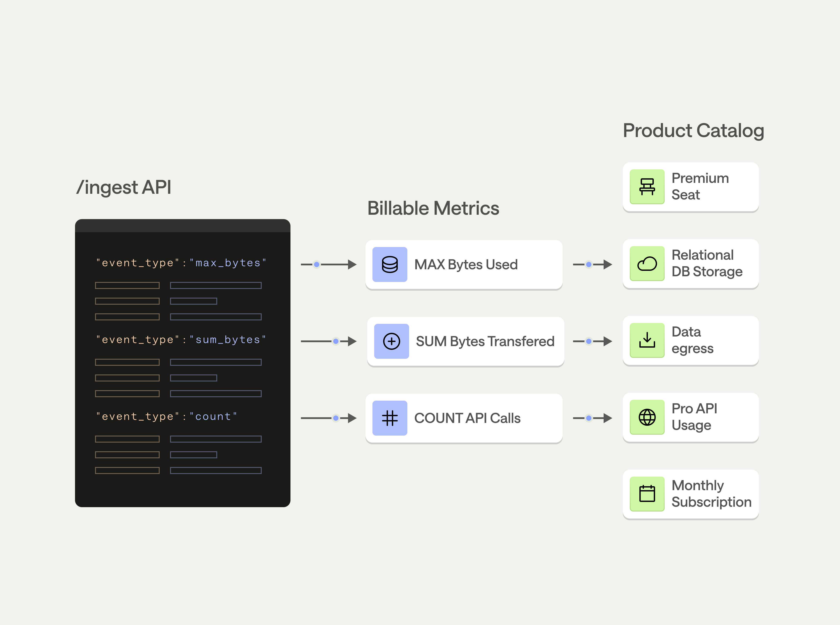Select the SUM Bytes Transfered label

tap(485, 341)
